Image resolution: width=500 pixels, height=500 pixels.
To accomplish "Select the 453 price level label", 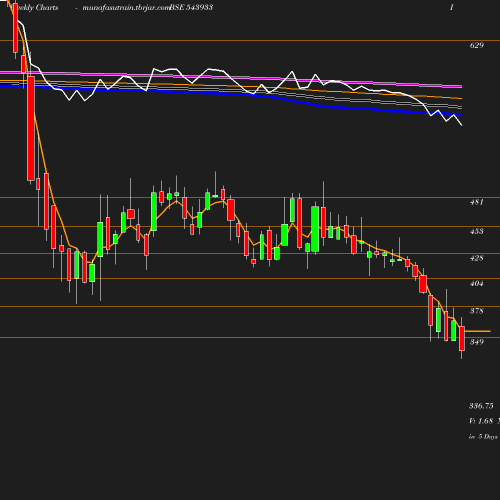I will pos(477,231).
